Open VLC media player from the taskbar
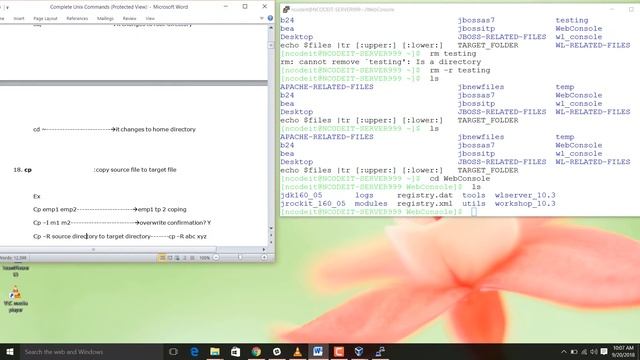 point(298,352)
